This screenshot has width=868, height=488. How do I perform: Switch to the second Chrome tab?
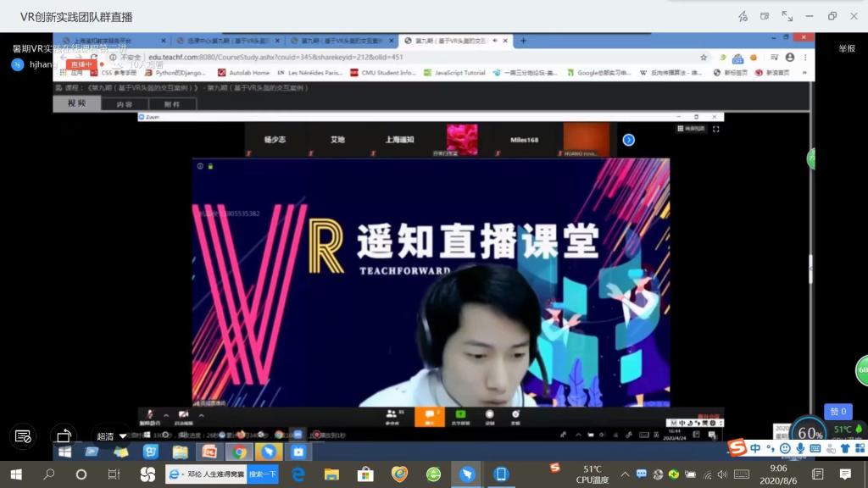(228, 41)
